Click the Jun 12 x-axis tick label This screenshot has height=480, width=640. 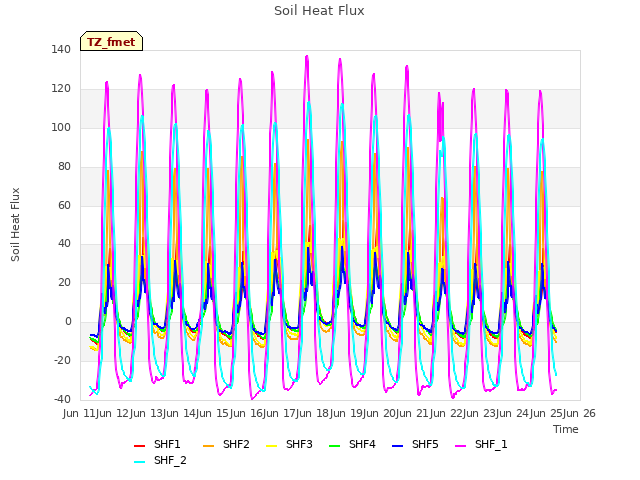coord(114,413)
